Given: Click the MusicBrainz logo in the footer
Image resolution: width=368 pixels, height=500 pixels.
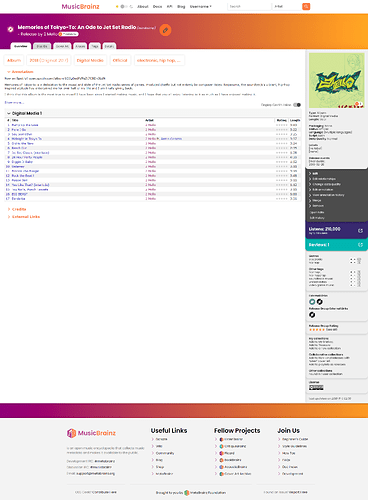Looking at the screenshot, I should (x=91, y=433).
